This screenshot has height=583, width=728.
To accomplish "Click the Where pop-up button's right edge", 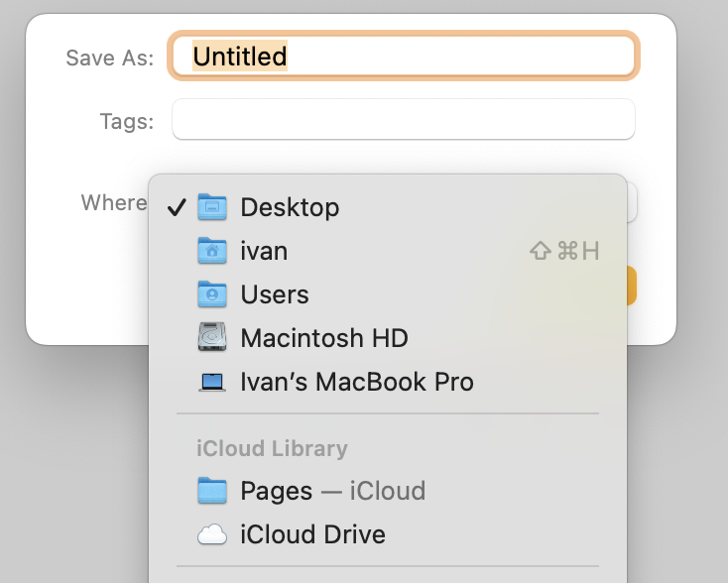I will (632, 203).
